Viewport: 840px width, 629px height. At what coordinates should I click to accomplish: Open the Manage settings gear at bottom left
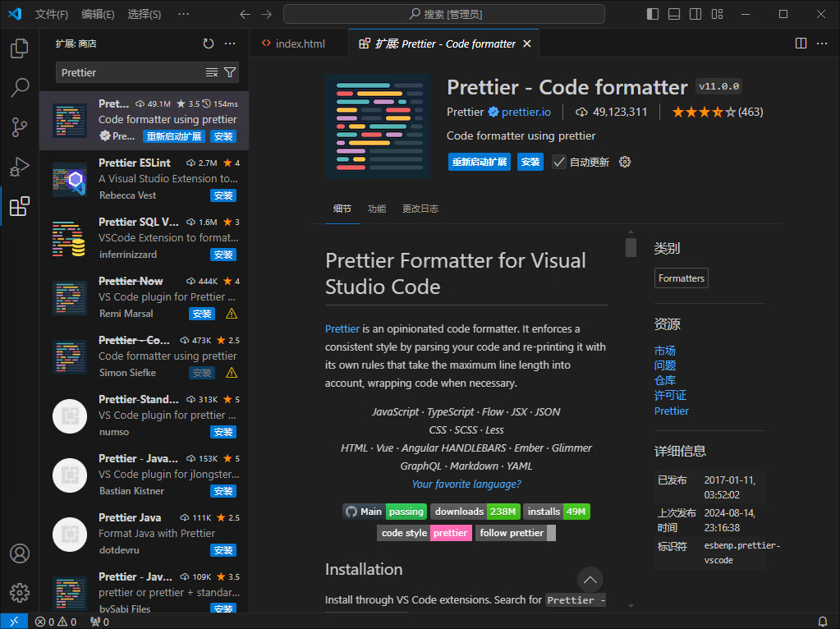20,593
